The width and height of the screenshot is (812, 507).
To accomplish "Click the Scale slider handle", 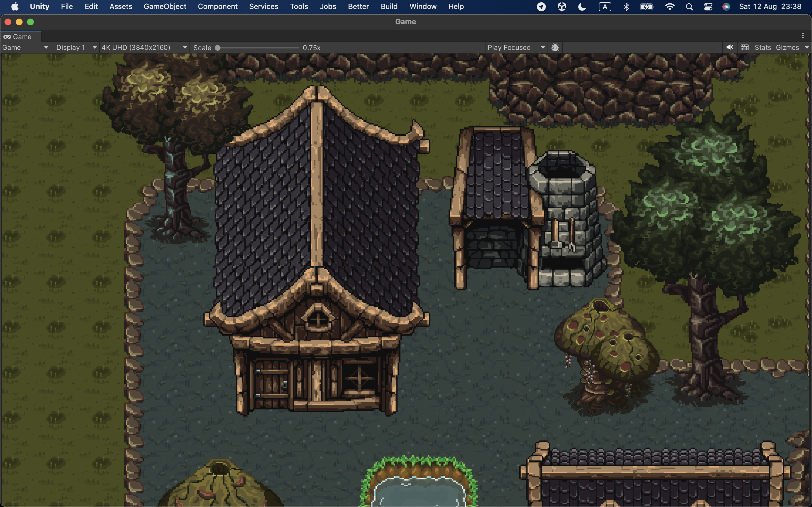I will click(x=218, y=48).
